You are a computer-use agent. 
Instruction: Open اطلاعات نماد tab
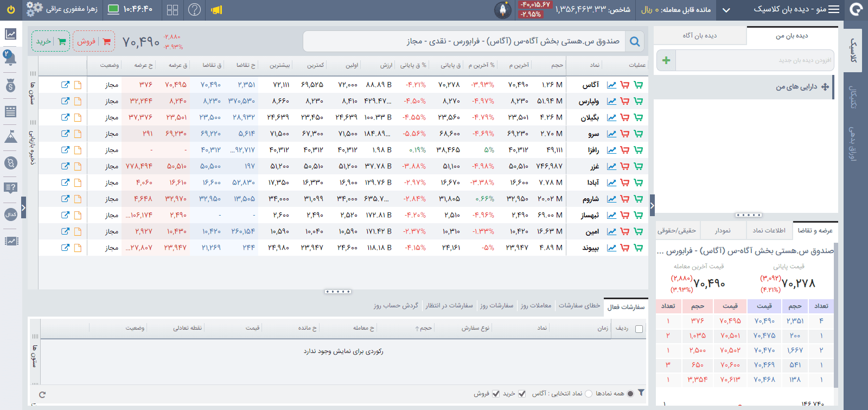coord(769,230)
